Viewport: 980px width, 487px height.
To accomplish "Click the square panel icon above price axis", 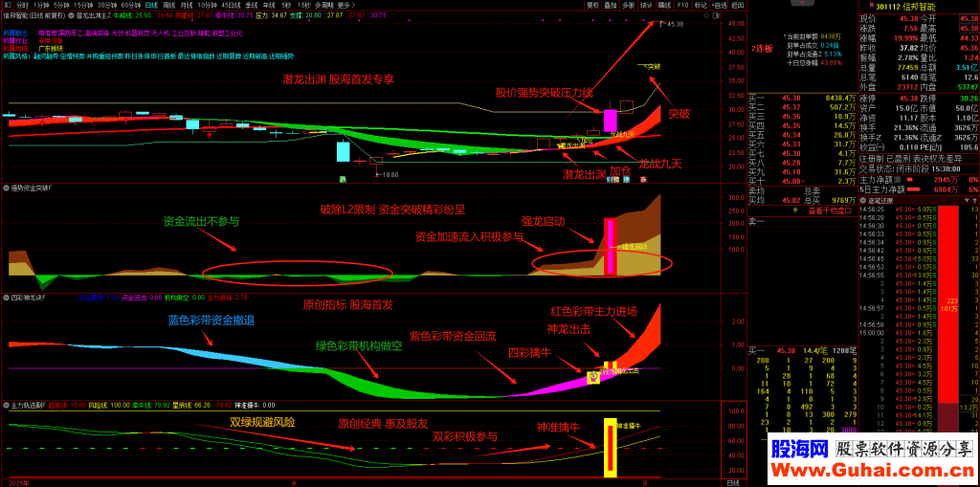I will (716, 15).
